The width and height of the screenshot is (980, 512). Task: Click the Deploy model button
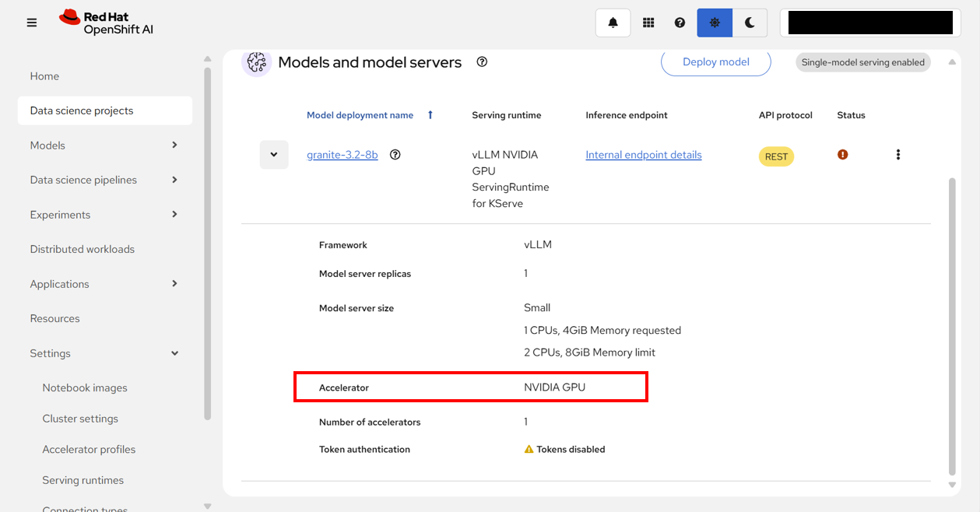point(715,62)
